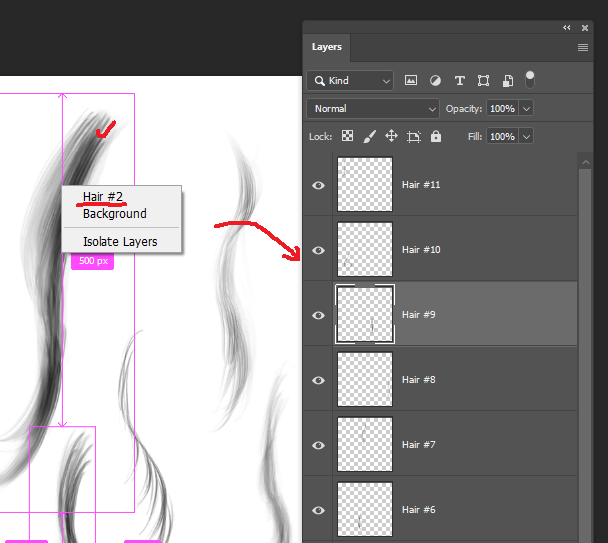This screenshot has height=543, width=608.
Task: Filter layers by pixel layers icon
Action: (x=411, y=81)
